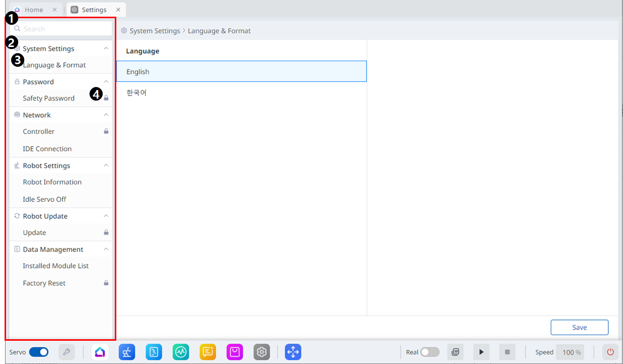Screen dimensions: 623x364
Task: Open the green activity monitor icon
Action: [181, 352]
